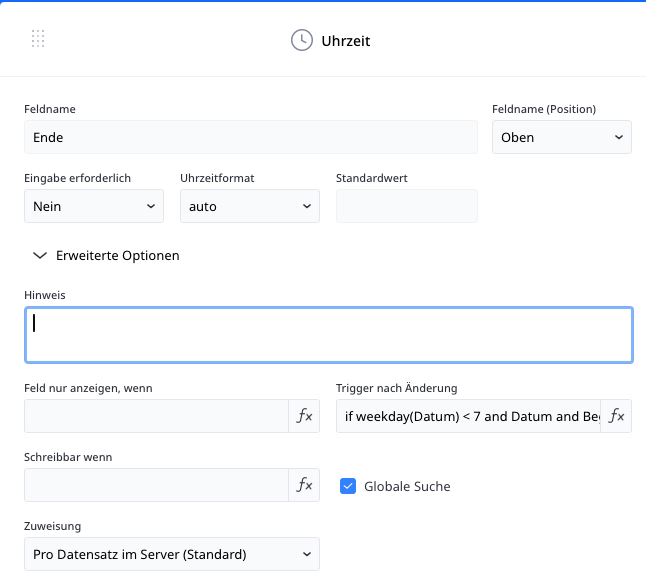646x583 pixels.
Task: Click the chevron icon before Erweiterte Optionen
Action: pos(40,256)
